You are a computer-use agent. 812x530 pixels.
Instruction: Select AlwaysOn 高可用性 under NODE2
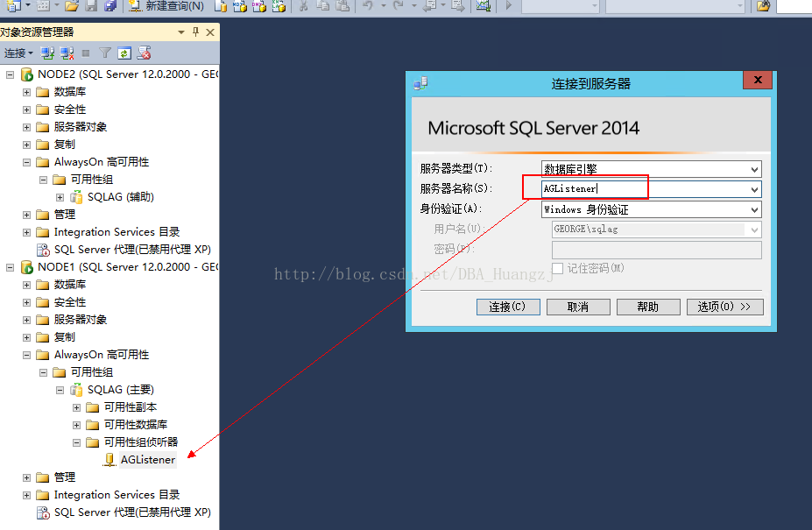pos(102,162)
